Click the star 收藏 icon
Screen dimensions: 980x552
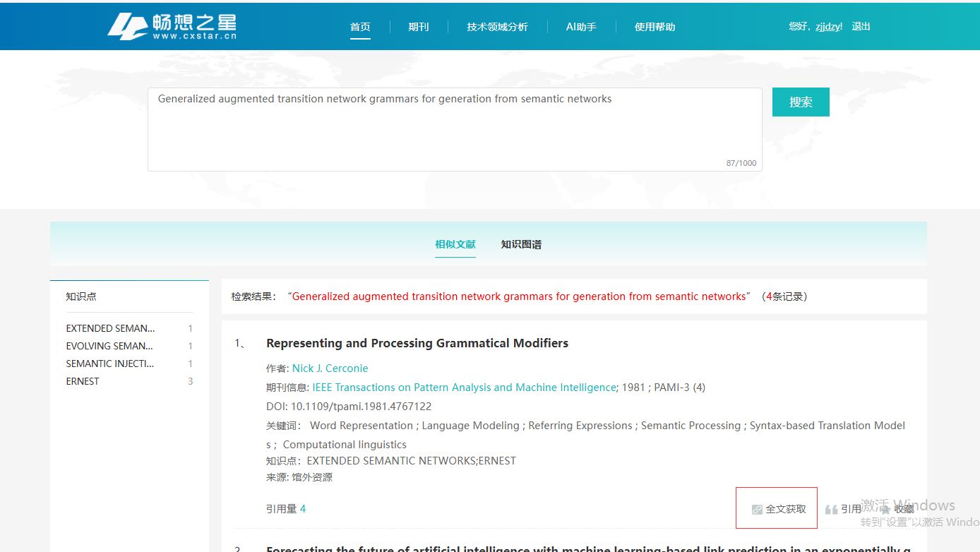tap(885, 509)
